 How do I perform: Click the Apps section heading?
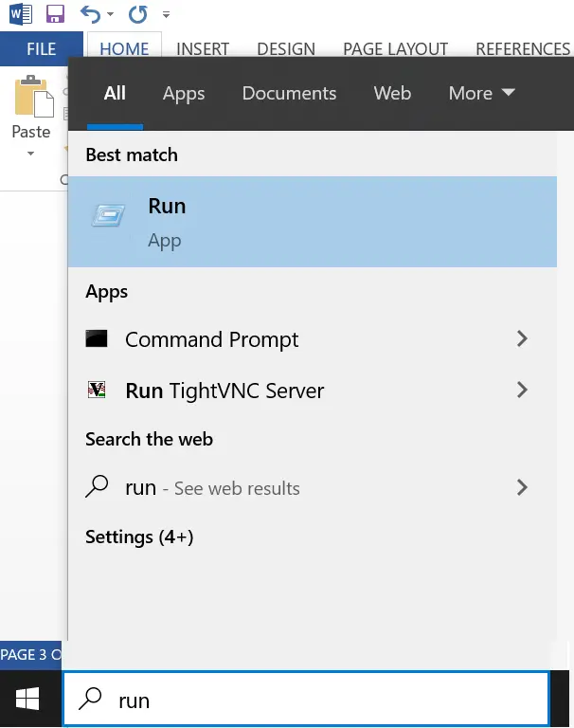click(x=106, y=292)
